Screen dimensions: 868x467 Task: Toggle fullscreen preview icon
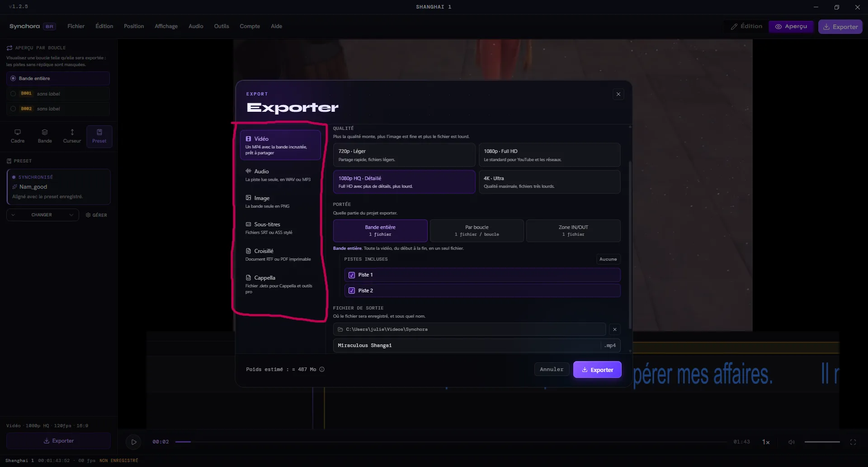pos(853,442)
